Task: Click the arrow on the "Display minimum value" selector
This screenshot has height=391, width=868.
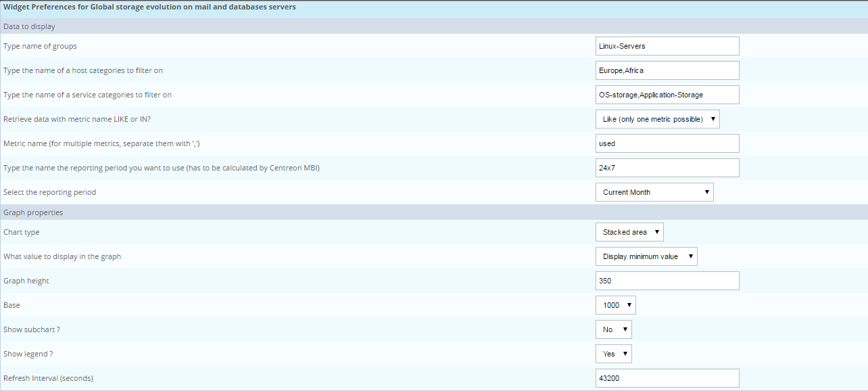Action: point(690,256)
